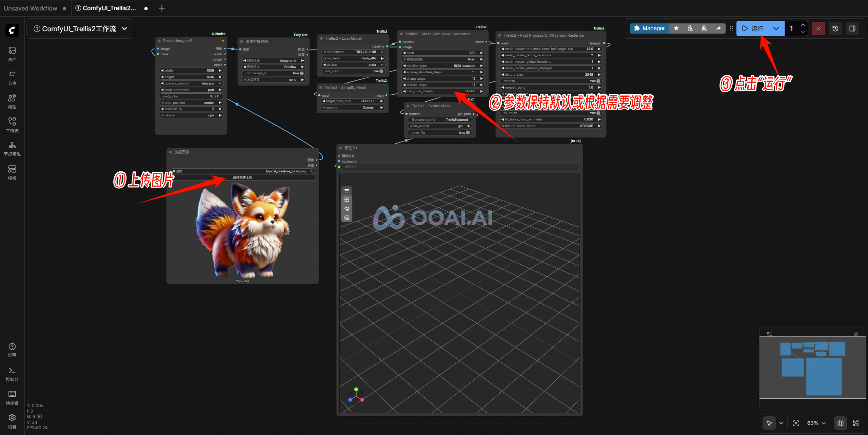Expand the ComfyUI_Trellis2工作流 breadcrumb chevron

(124, 29)
